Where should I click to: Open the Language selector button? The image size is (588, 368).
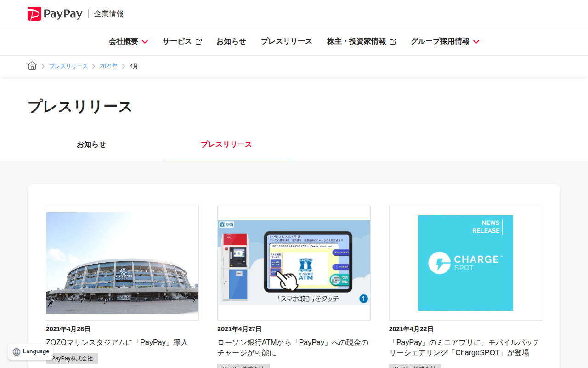tap(31, 351)
